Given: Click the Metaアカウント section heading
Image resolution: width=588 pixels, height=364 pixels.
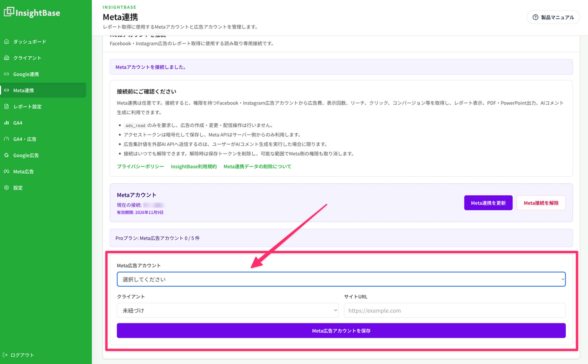Looking at the screenshot, I should pyautogui.click(x=137, y=195).
